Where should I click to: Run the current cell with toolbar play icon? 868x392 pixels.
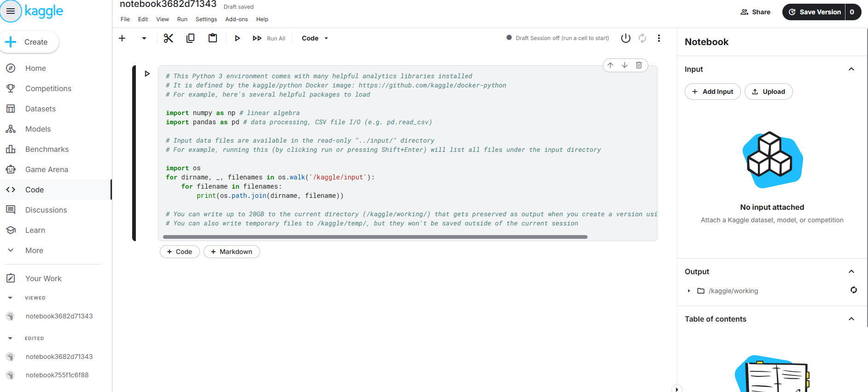[237, 38]
